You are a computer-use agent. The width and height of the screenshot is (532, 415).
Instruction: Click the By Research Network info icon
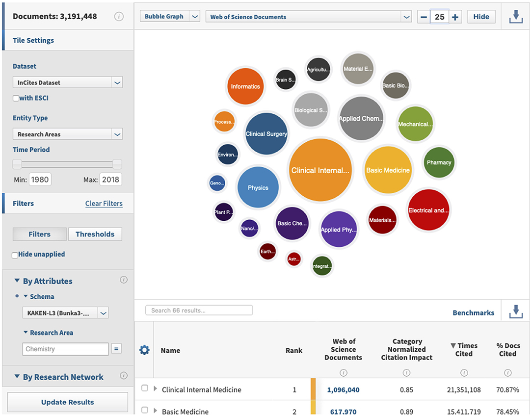click(x=124, y=375)
